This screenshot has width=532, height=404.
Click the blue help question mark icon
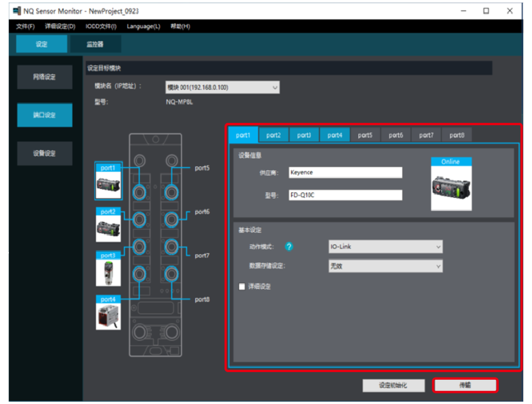[290, 247]
